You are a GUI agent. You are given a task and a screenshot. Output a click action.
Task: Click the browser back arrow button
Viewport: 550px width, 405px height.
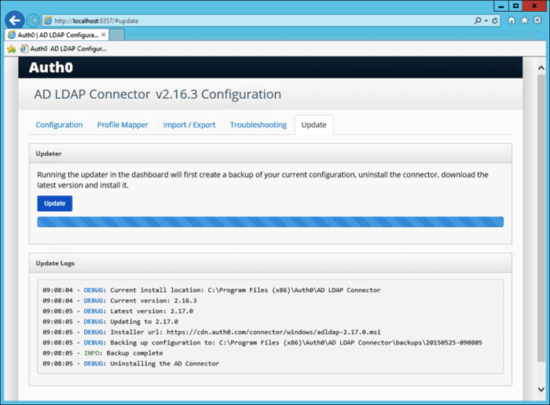(x=14, y=20)
